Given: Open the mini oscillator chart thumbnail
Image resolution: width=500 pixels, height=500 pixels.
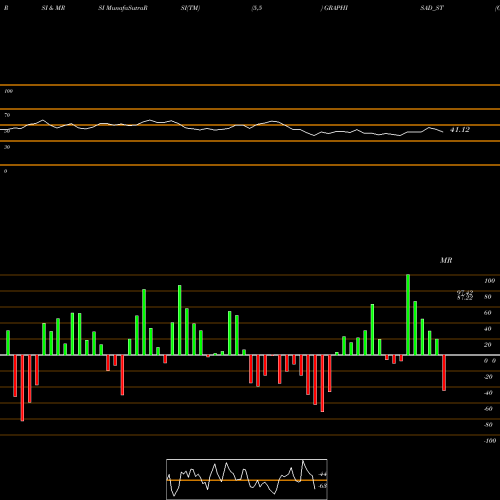Looking at the screenshot, I should point(247,479).
